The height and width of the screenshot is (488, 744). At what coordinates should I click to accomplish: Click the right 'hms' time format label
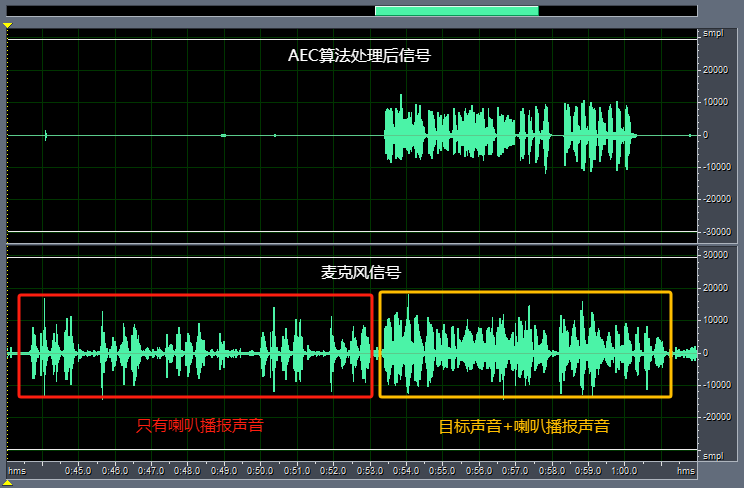click(685, 470)
